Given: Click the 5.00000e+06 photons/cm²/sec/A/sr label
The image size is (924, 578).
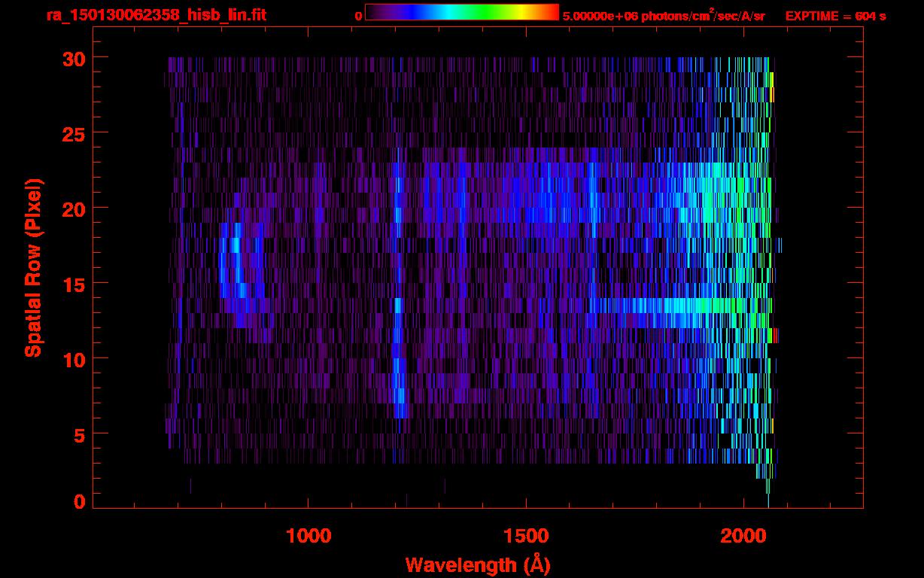Looking at the screenshot, I should click(x=664, y=15).
